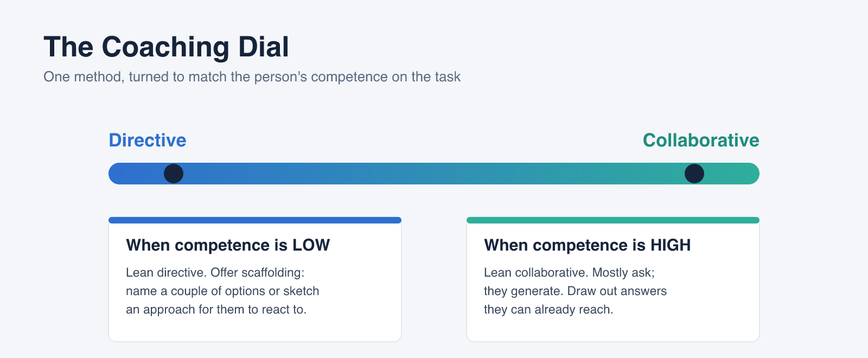Viewport: 868px width, 358px height.
Task: Click the 'they can already reach' line
Action: (548, 309)
